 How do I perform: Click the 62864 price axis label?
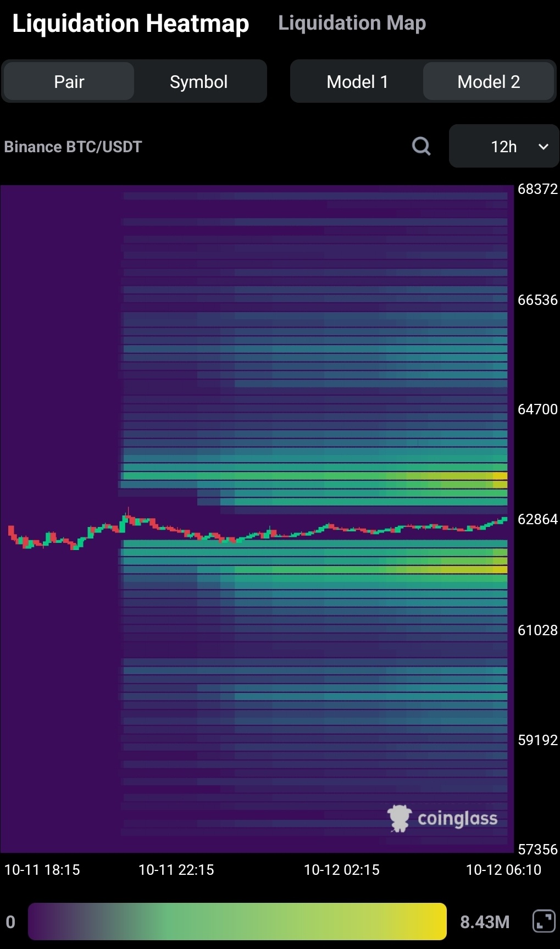(537, 519)
